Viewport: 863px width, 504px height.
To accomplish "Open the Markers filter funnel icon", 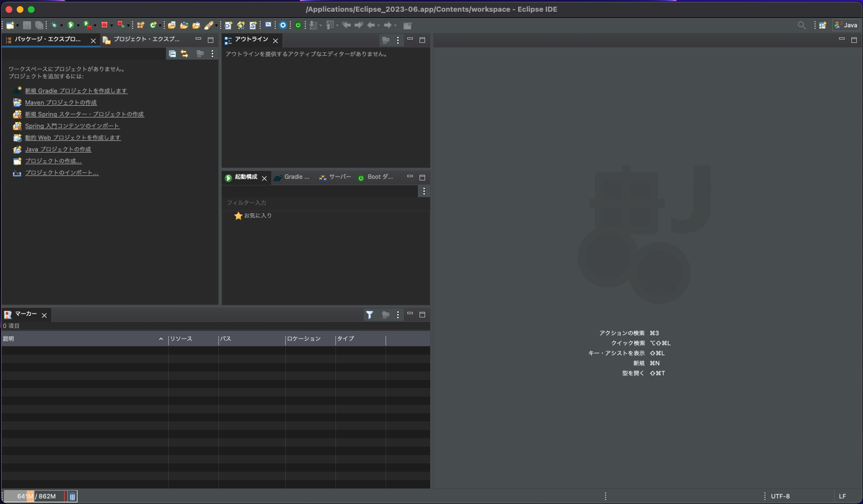I will [369, 315].
